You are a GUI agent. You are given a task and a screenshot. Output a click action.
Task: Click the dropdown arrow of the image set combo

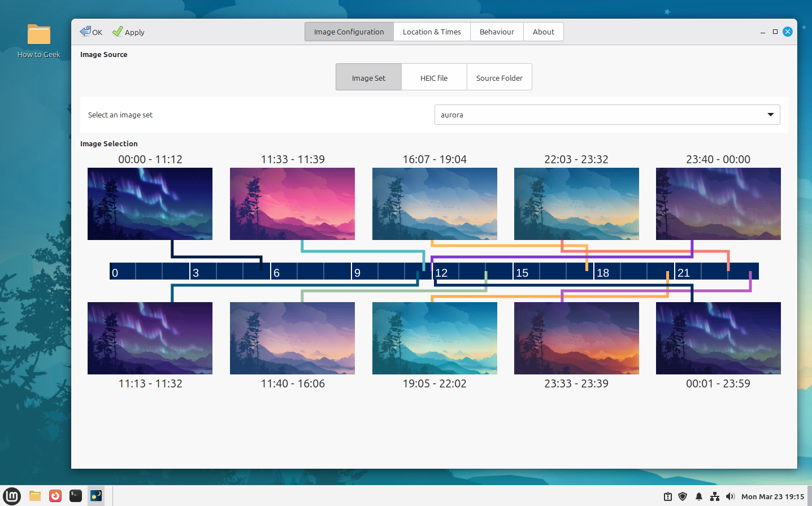(770, 115)
